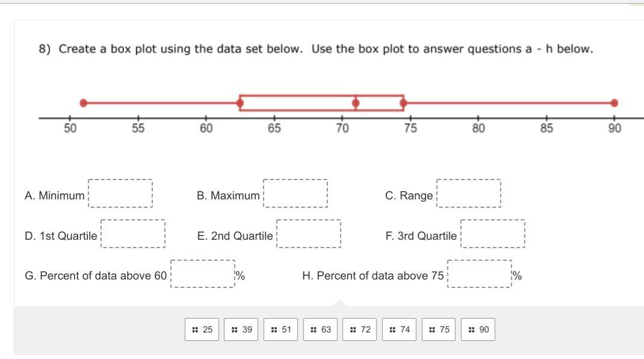
Task: Select the 3rd Quartile answer box
Action: point(493,234)
